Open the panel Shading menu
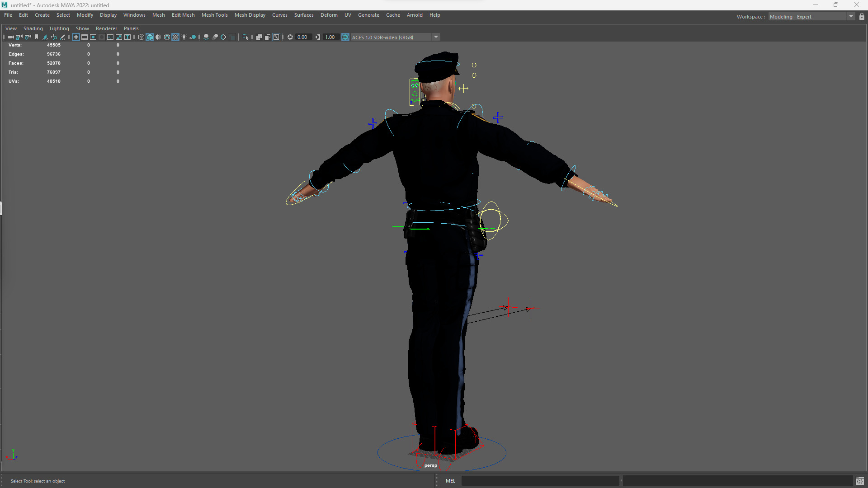Image resolution: width=868 pixels, height=488 pixels. 33,28
